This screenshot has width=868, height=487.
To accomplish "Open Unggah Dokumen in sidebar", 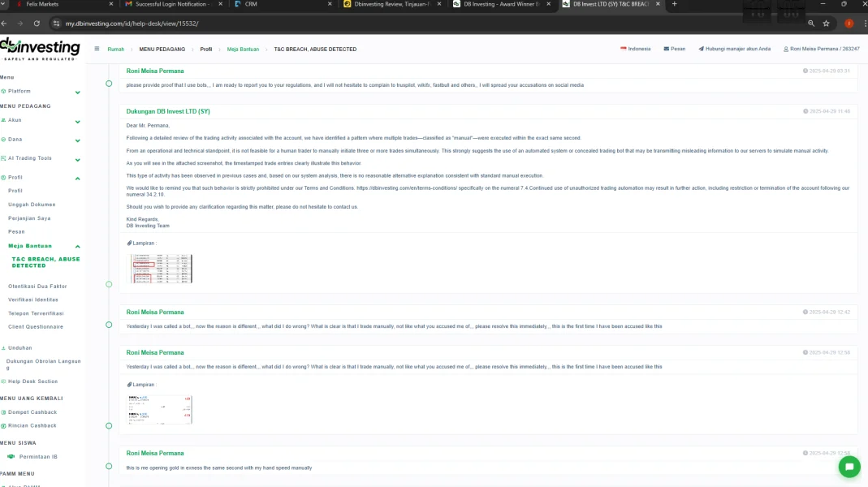I will (x=32, y=205).
